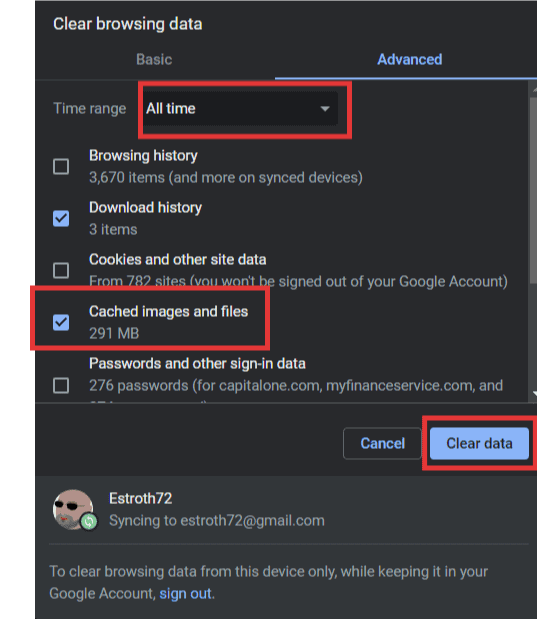Viewport: 537px width, 619px height.
Task: Click the Download history label text
Action: tap(145, 208)
